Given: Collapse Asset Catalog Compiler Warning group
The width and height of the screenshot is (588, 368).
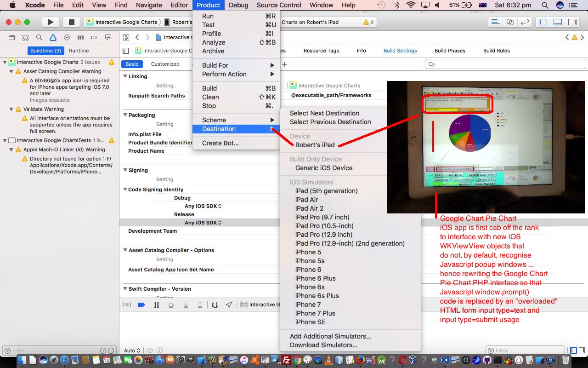Looking at the screenshot, I should 11,71.
